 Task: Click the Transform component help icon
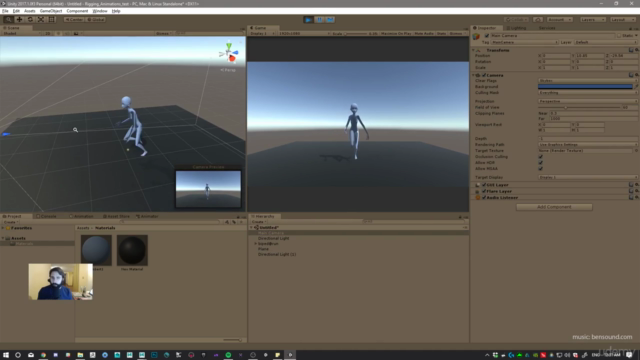click(631, 50)
